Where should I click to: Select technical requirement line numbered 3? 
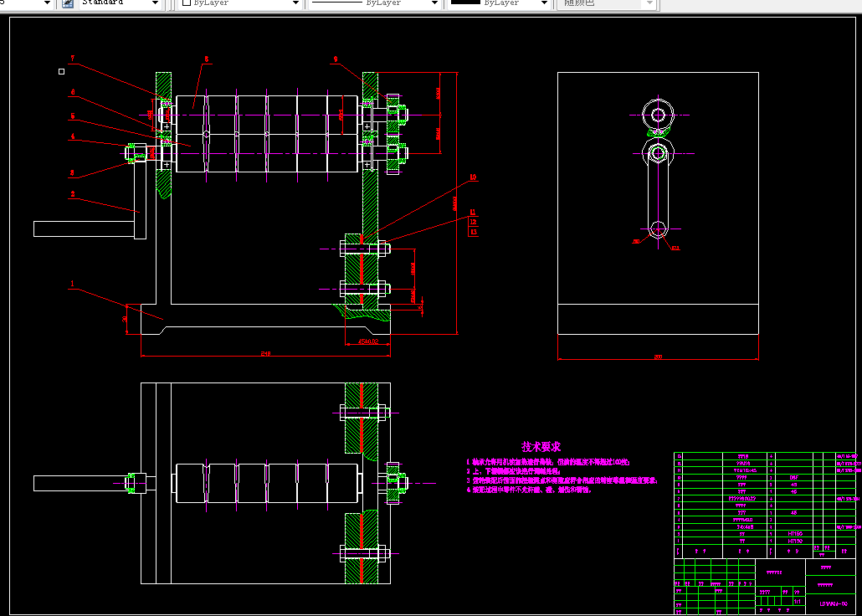[x=562, y=480]
